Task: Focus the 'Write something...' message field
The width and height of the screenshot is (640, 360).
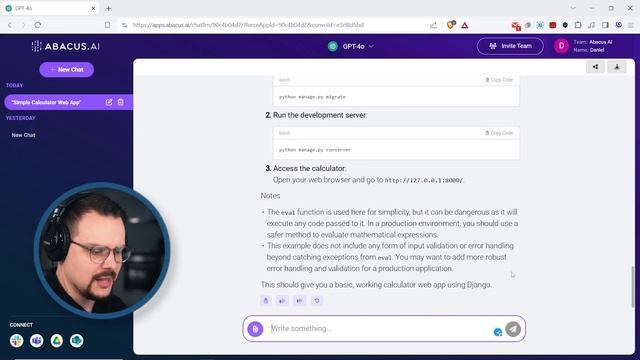Action: (x=380, y=329)
